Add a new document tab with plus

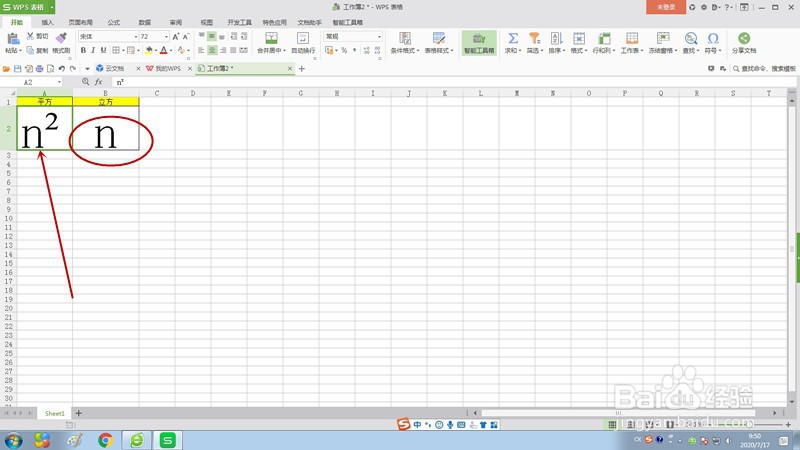302,68
